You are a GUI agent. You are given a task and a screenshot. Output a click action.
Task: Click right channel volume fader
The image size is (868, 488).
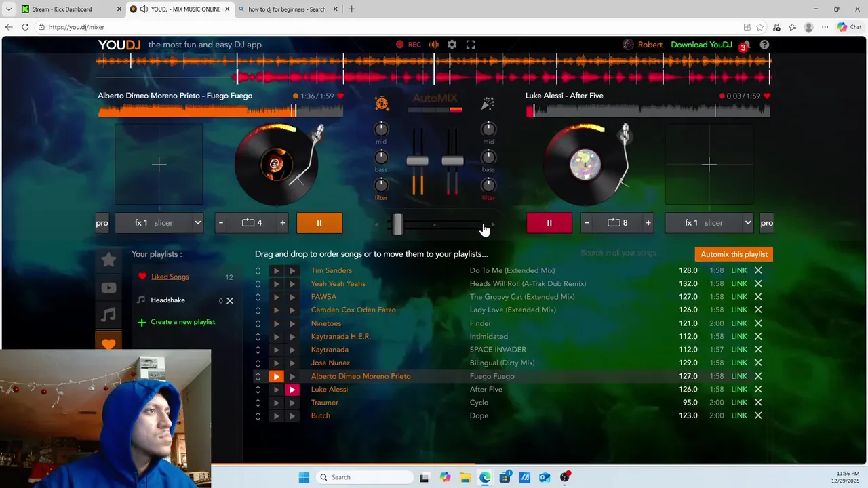click(452, 161)
